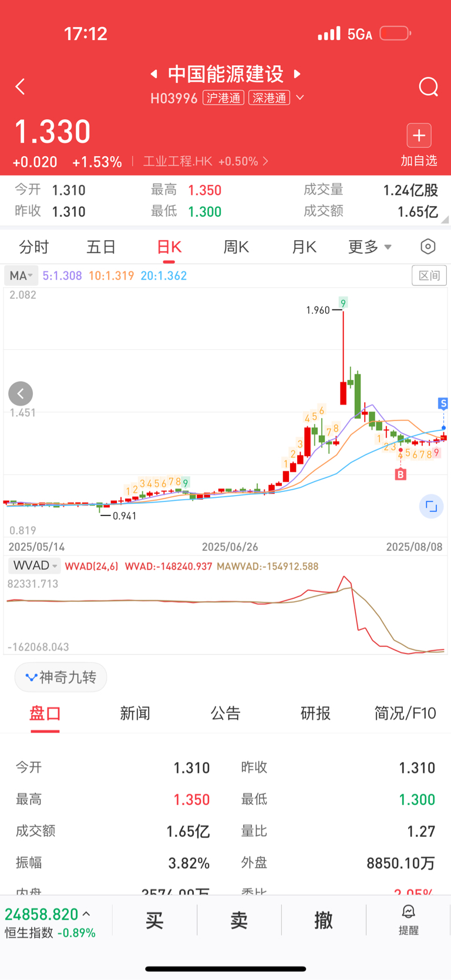Tap the stock title 中国能源建设
Image resolution: width=451 pixels, height=980 pixels.
(225, 74)
